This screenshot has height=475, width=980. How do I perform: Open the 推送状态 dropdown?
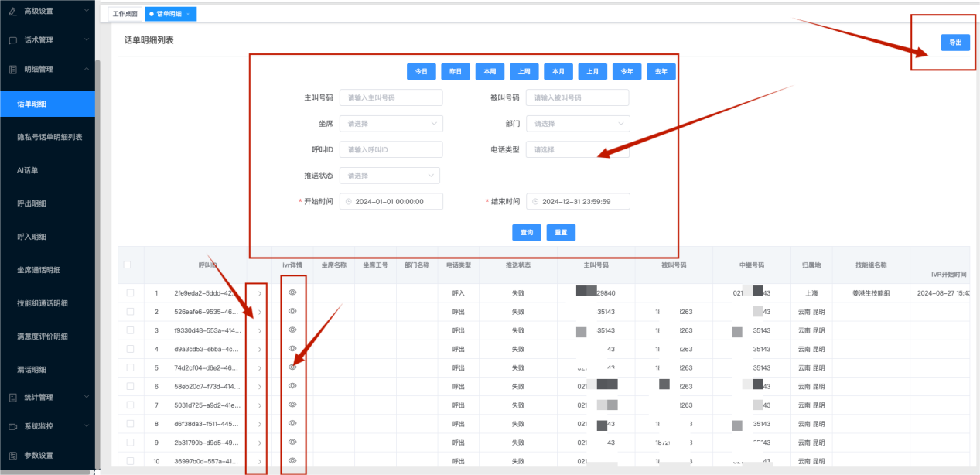389,176
